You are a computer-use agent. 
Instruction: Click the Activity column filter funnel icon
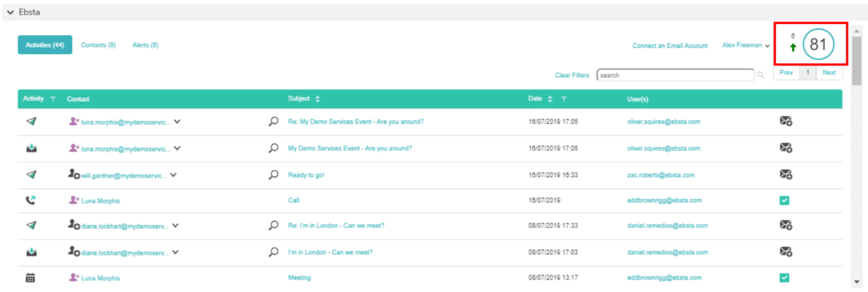click(53, 98)
